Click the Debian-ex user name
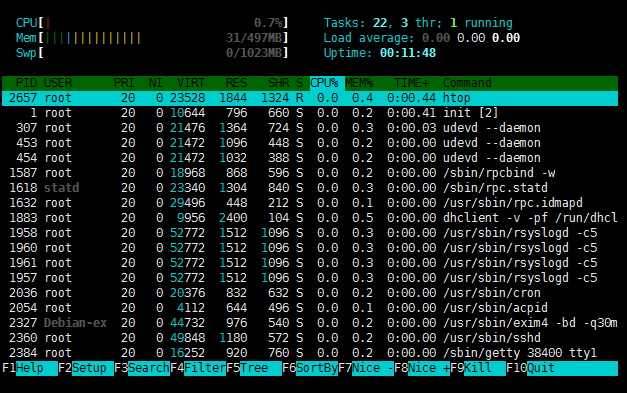 76,323
